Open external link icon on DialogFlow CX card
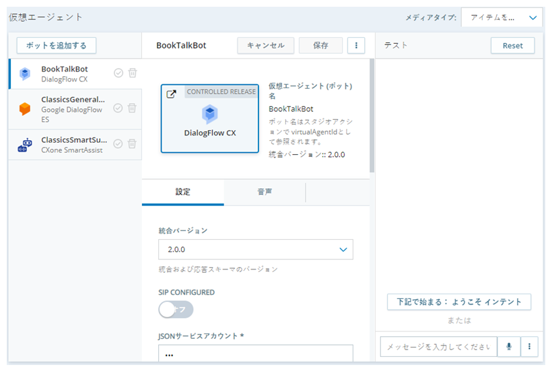Viewport: 550px width, 392px height. pos(171,94)
